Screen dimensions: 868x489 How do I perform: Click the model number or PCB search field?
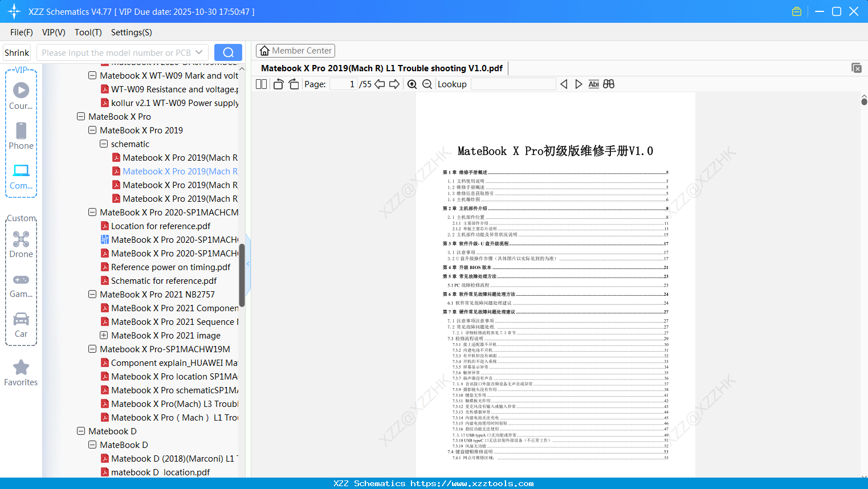coord(116,52)
